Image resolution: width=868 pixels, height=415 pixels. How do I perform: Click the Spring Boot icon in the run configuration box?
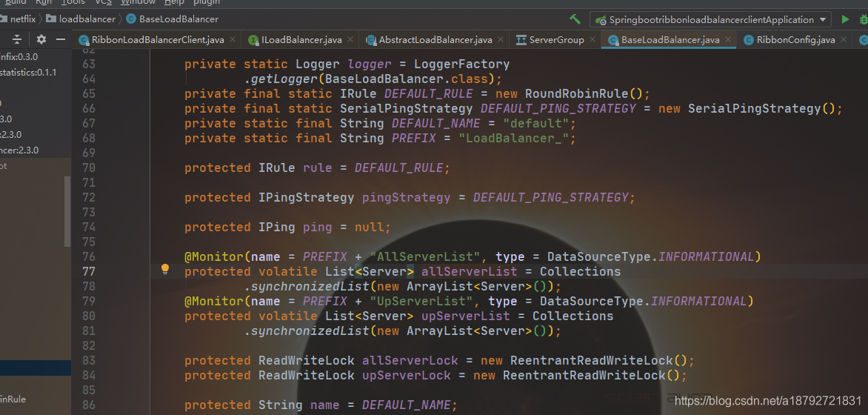coord(601,20)
